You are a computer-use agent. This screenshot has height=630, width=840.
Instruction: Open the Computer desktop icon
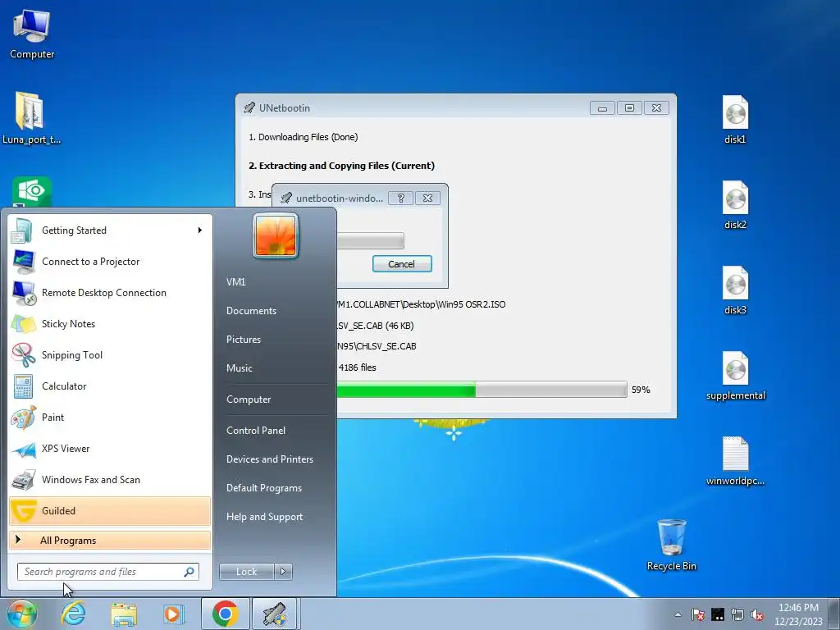(32, 33)
